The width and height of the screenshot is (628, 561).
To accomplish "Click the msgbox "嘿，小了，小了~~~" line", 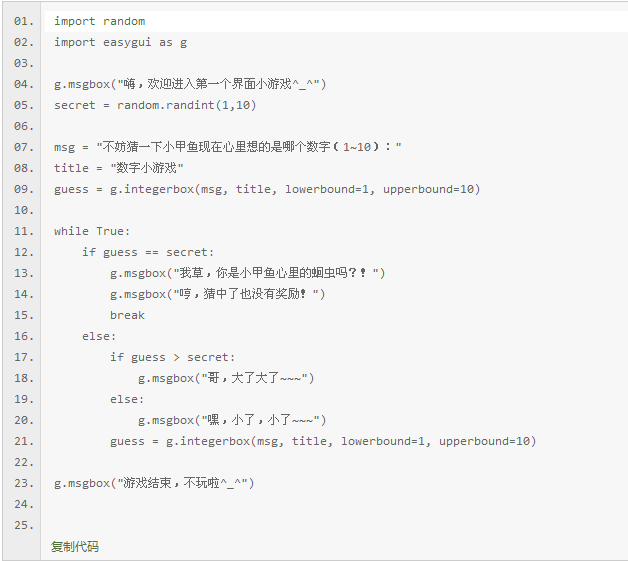I will (232, 420).
